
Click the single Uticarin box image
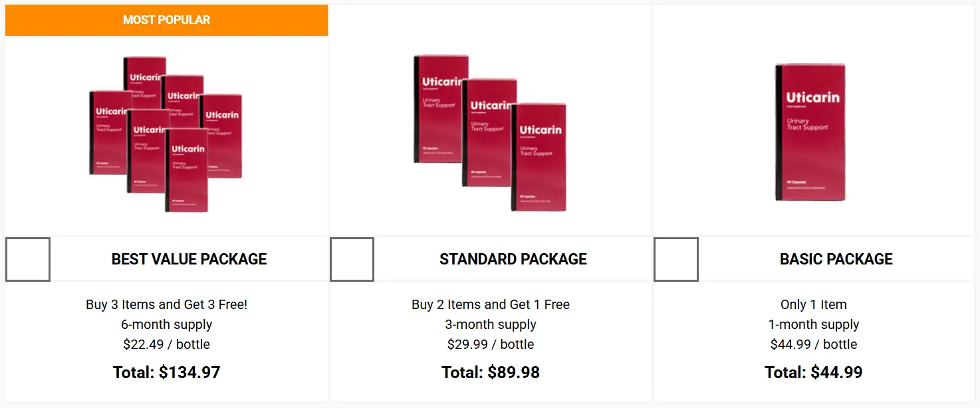pyautogui.click(x=810, y=132)
